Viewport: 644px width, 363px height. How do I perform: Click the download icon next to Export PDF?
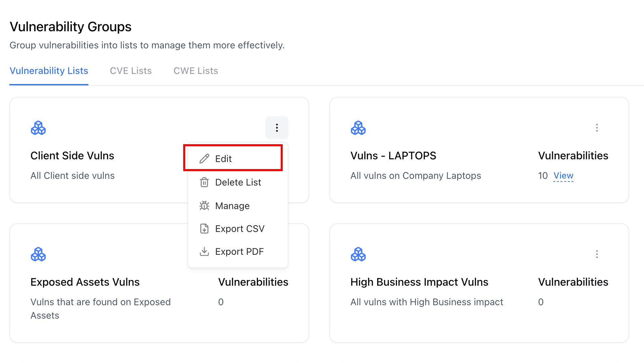point(204,251)
